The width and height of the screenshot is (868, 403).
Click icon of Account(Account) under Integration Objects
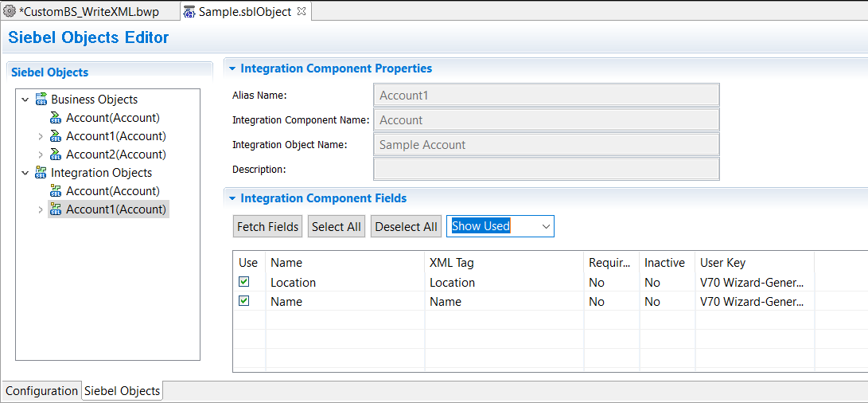pyautogui.click(x=56, y=190)
